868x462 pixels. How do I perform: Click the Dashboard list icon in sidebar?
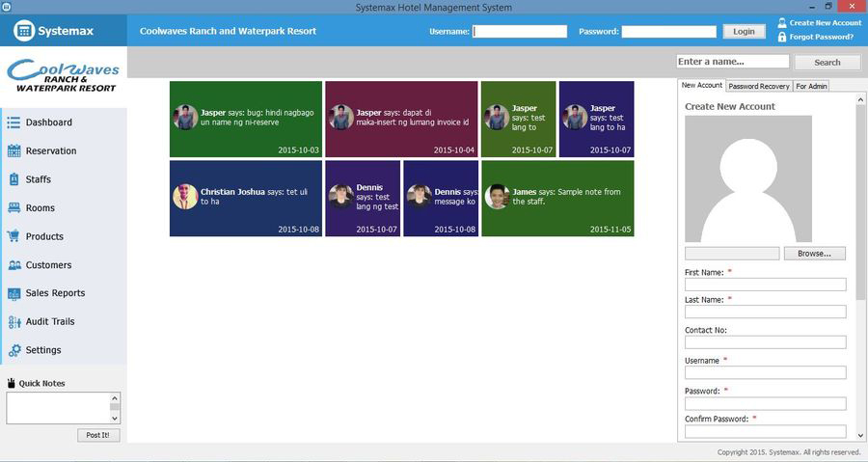tap(14, 122)
